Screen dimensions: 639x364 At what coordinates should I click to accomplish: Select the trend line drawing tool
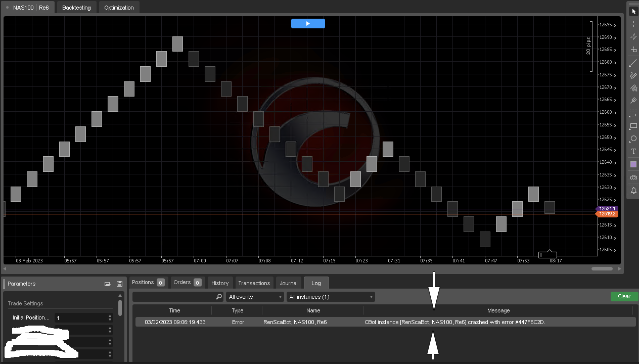pos(633,63)
